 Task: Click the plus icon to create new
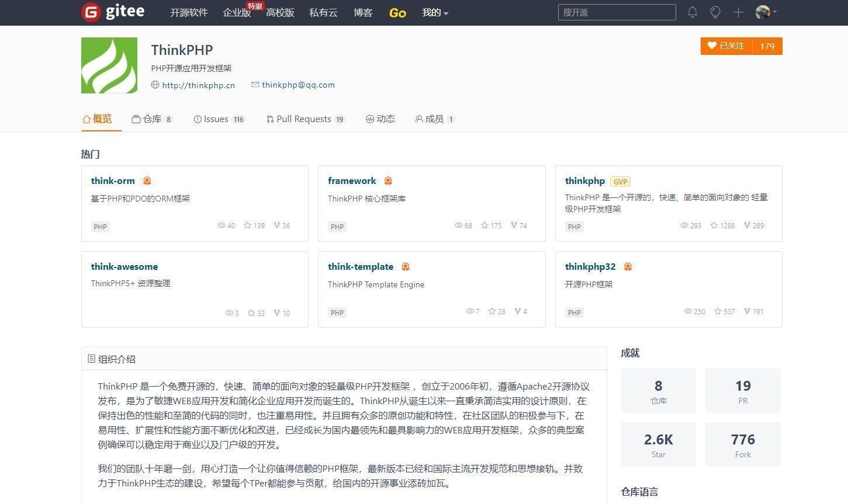pos(738,12)
